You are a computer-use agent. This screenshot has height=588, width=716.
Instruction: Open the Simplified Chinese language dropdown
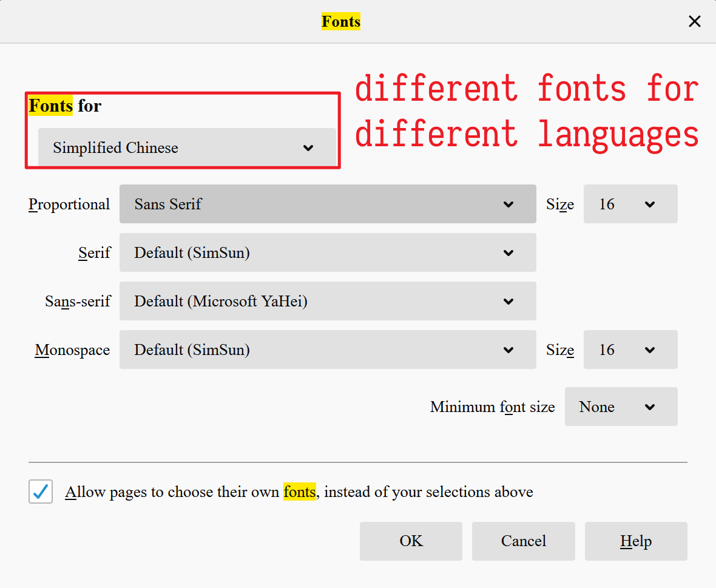click(187, 147)
